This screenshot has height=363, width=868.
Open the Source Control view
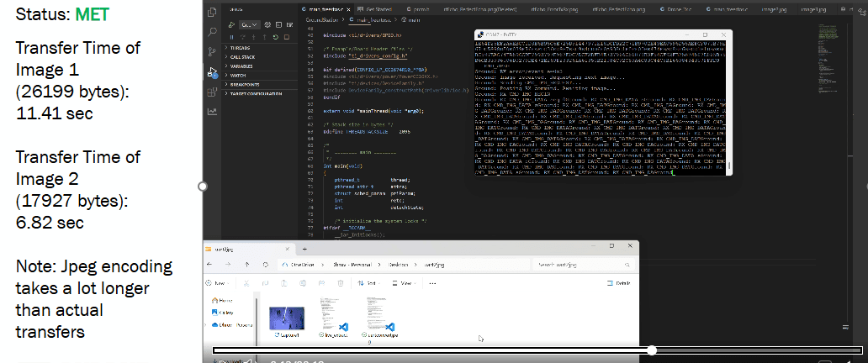point(212,51)
